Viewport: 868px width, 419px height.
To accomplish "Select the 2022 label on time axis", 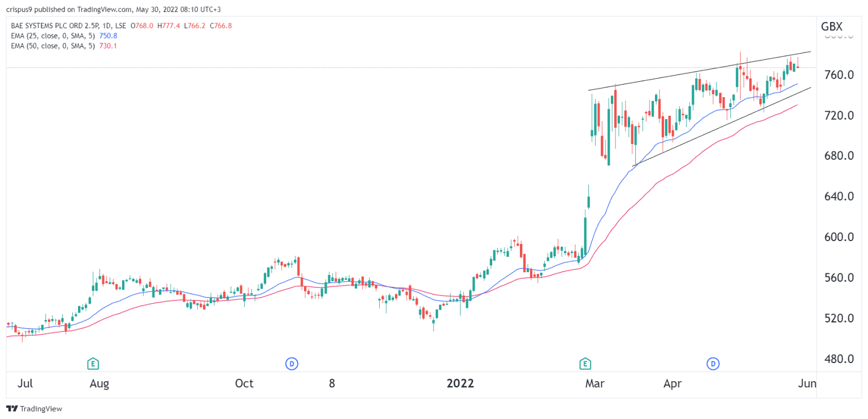I will pyautogui.click(x=461, y=383).
